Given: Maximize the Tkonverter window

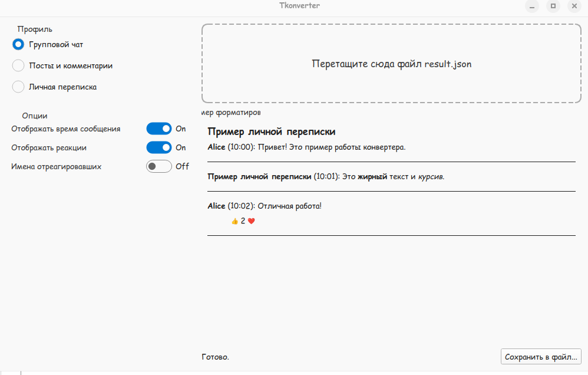Looking at the screenshot, I should tap(553, 6).
